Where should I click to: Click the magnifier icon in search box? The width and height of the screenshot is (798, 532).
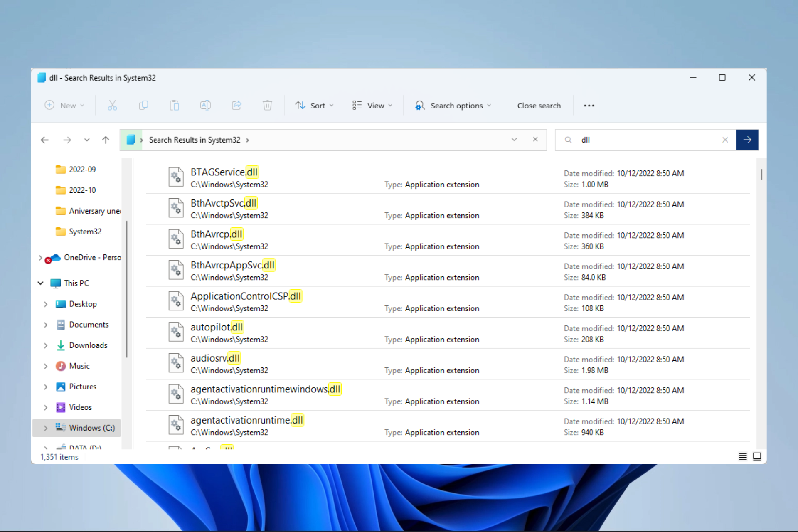click(x=568, y=140)
